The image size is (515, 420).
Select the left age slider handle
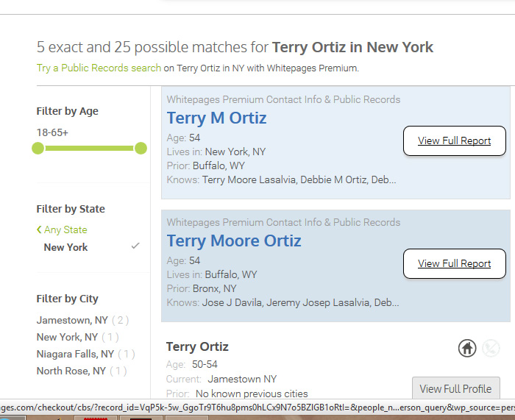pyautogui.click(x=38, y=148)
